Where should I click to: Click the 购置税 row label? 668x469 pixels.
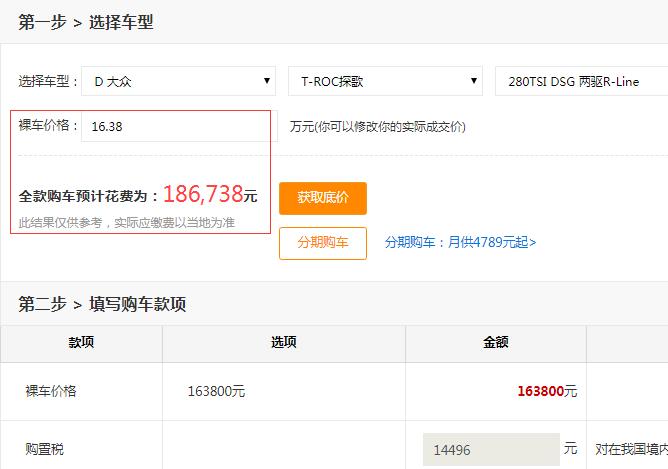44,449
